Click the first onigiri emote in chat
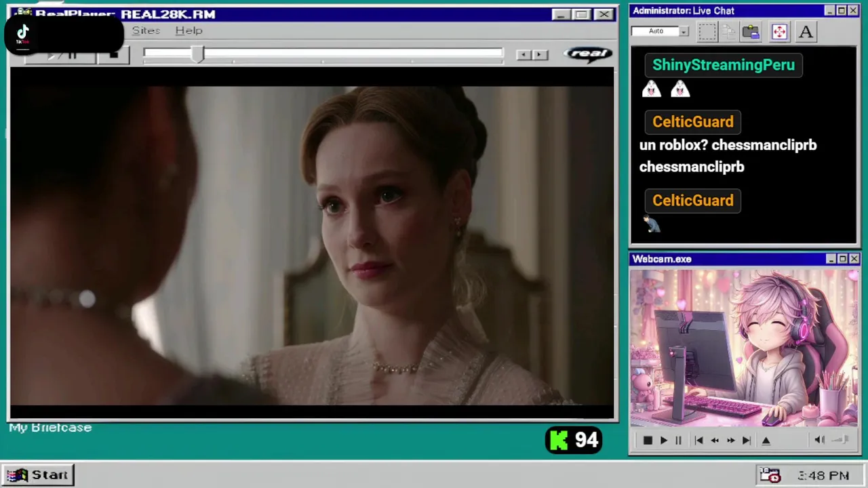868x488 pixels. pyautogui.click(x=652, y=89)
